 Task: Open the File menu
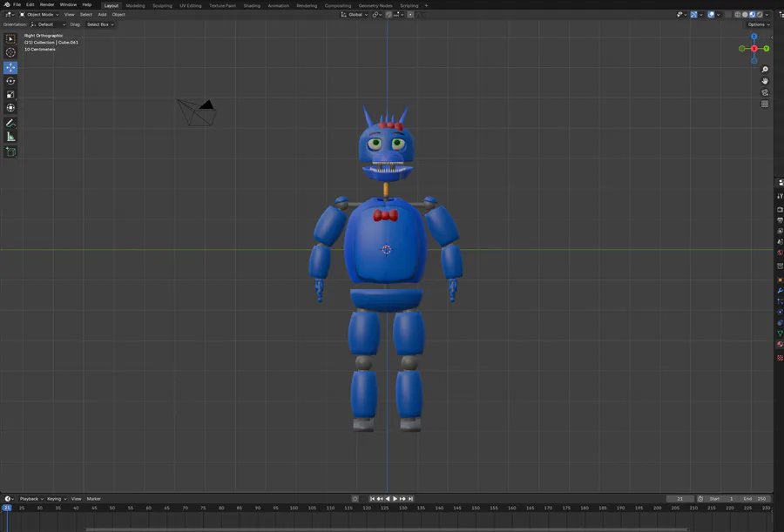click(17, 4)
